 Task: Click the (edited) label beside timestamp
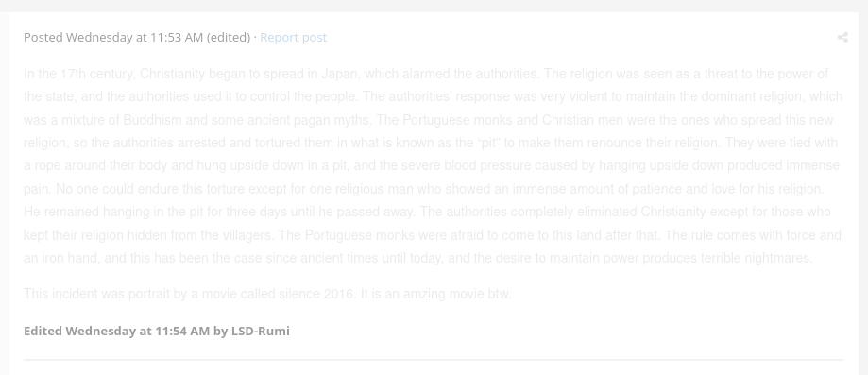(228, 38)
